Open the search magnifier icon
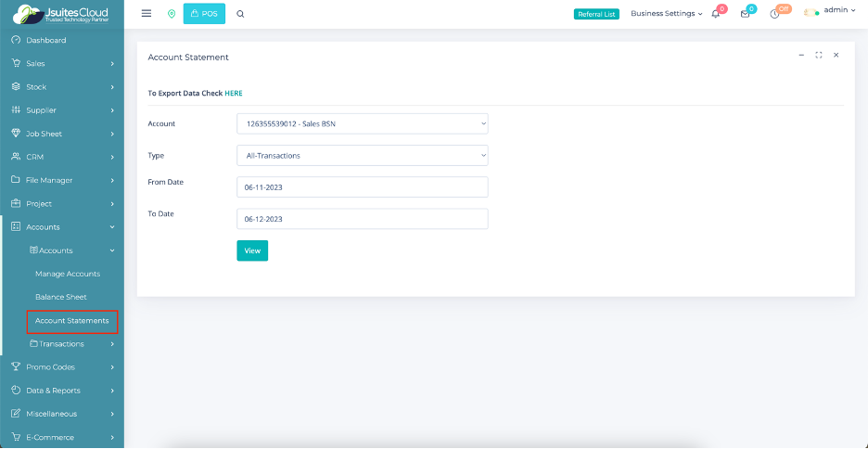This screenshot has height=449, width=868. pos(241,14)
